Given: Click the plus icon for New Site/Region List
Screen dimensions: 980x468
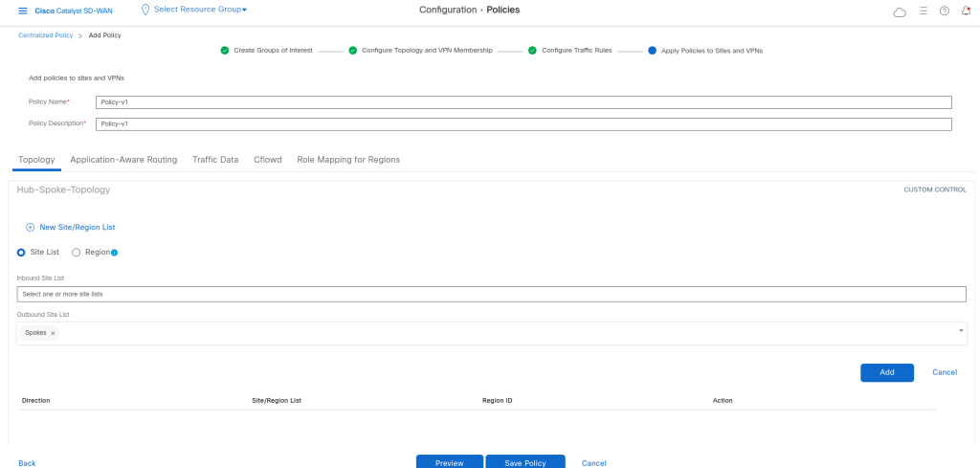Looking at the screenshot, I should [x=30, y=228].
